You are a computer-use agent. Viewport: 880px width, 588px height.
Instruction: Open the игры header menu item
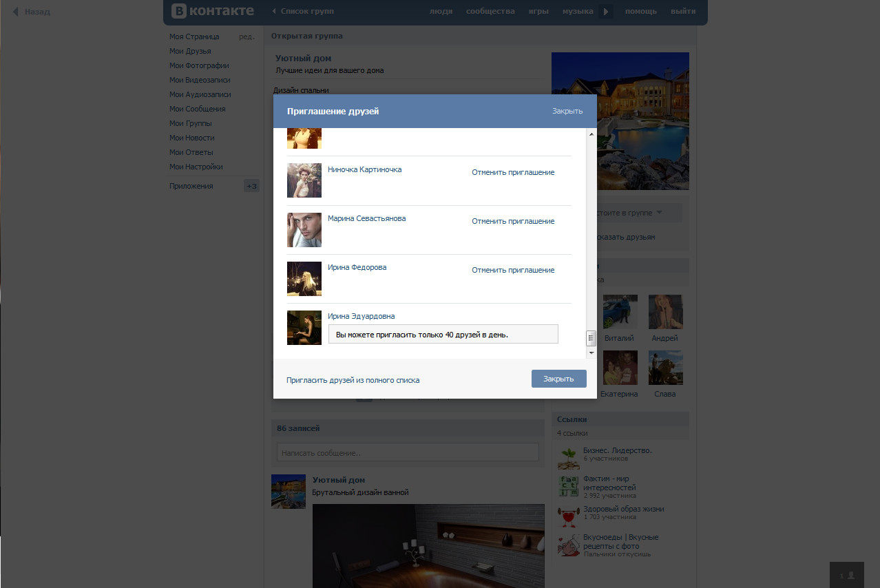point(538,11)
